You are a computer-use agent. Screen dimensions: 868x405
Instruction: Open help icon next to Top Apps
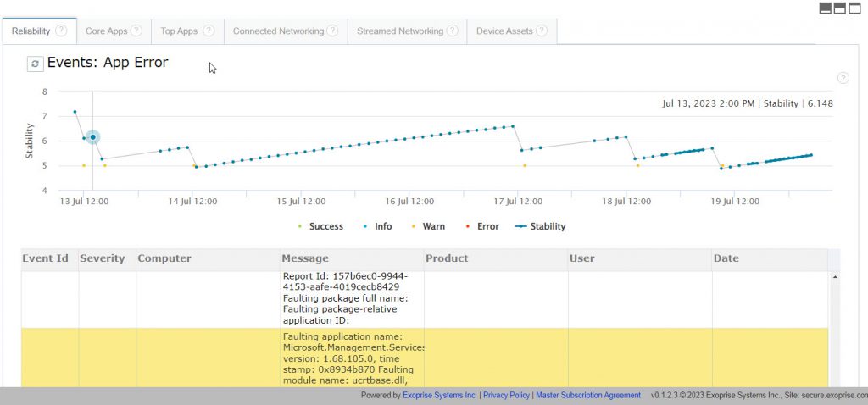(x=209, y=31)
